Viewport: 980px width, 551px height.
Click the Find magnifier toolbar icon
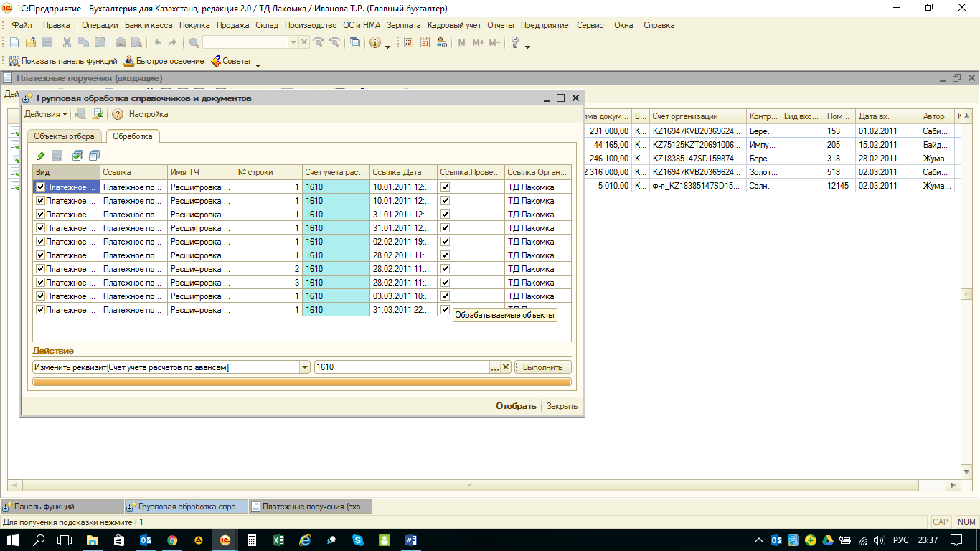click(x=194, y=42)
